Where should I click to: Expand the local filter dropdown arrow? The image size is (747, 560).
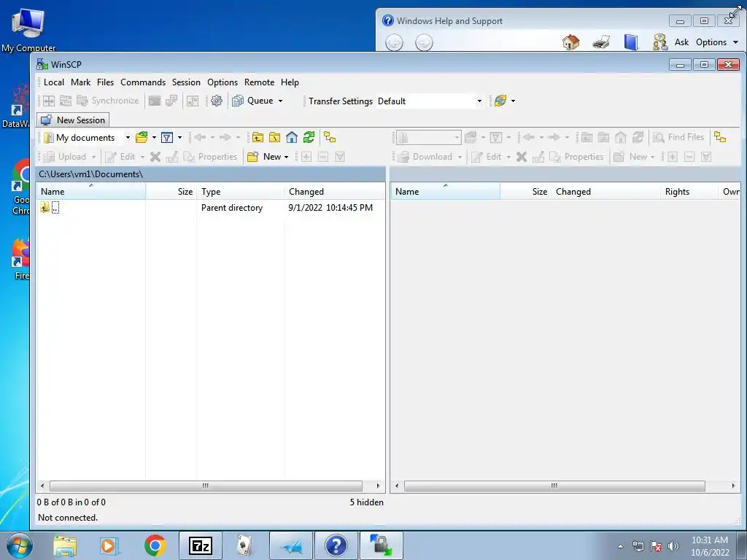coord(179,138)
